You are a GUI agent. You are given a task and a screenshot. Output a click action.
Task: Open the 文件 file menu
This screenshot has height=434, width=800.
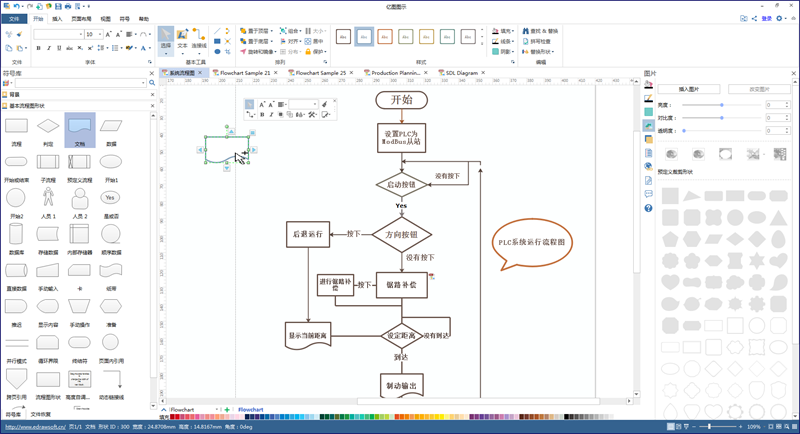tap(14, 19)
